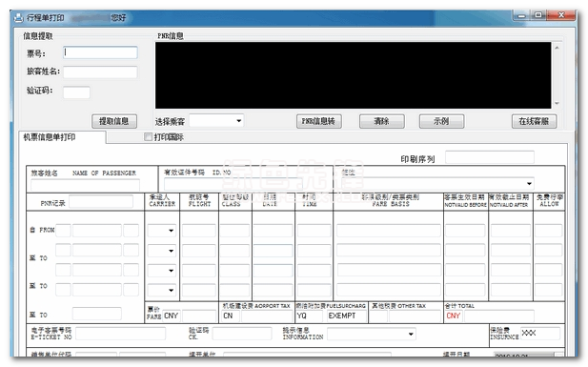588x367 pixels.
Task: Click the 提取信息 button
Action: tap(114, 121)
